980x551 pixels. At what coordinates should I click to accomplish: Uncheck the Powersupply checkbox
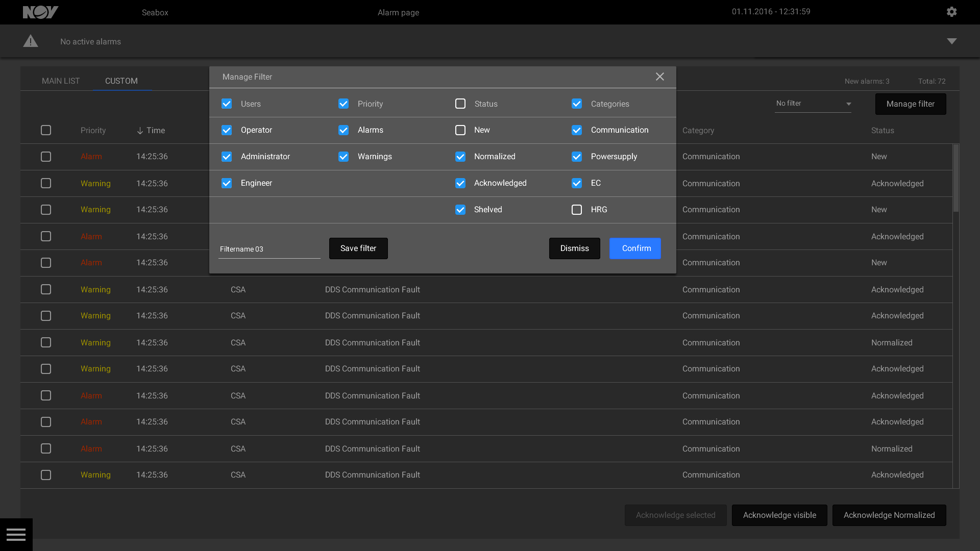pos(577,157)
